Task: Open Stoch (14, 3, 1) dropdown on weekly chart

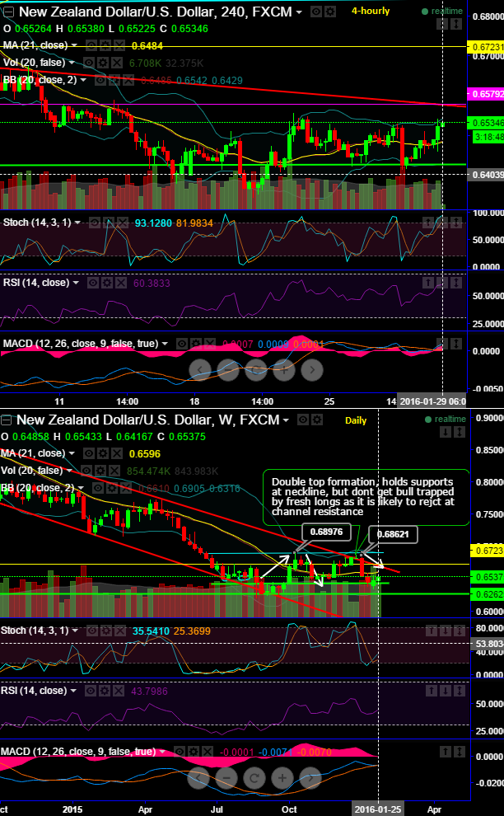Action: (75, 631)
